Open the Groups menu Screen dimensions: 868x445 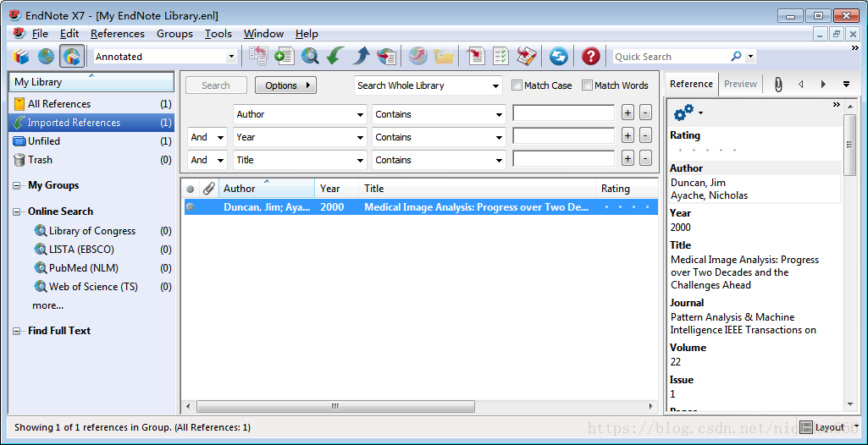(x=174, y=34)
